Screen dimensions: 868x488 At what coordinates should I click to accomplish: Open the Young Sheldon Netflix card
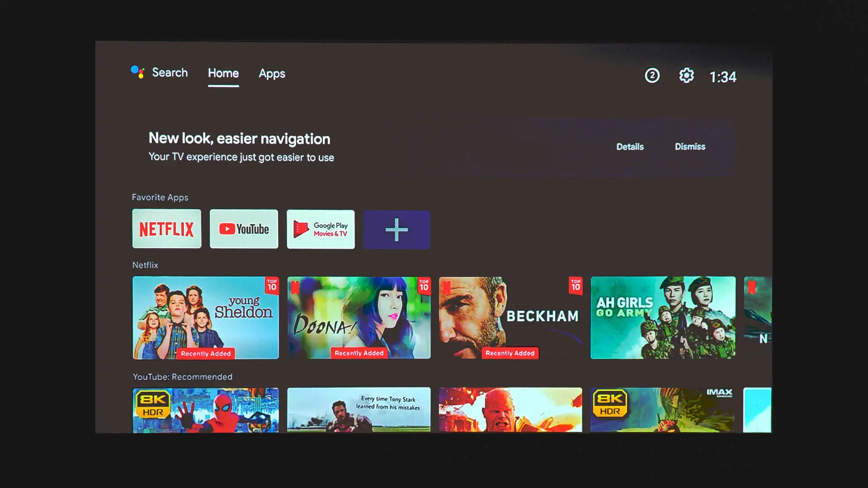tap(206, 318)
